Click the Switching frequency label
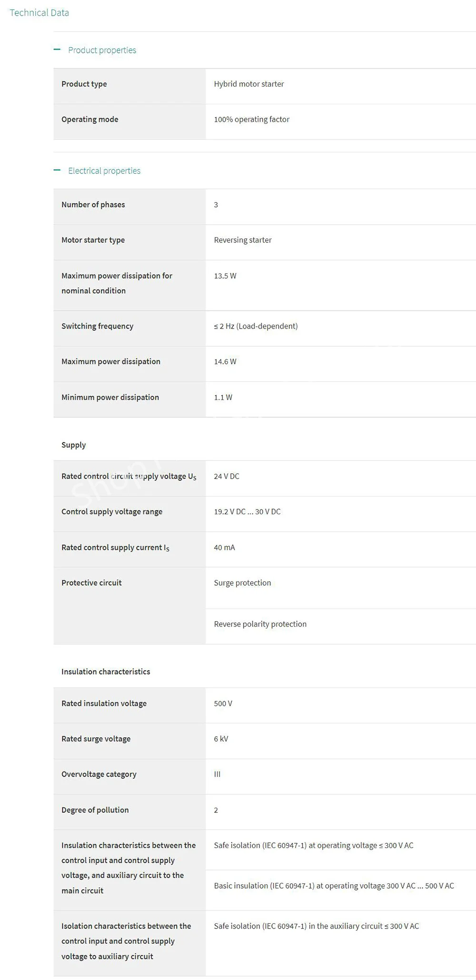The image size is (476, 980). pyautogui.click(x=97, y=326)
